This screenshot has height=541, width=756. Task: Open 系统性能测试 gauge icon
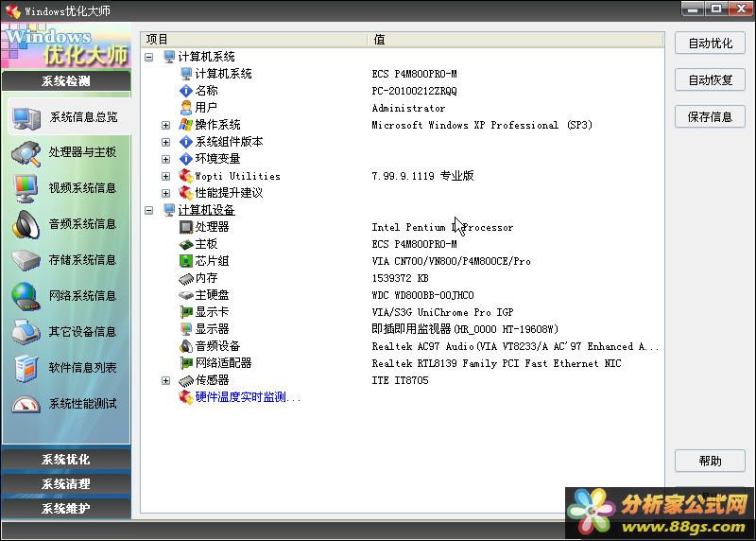[x=26, y=405]
